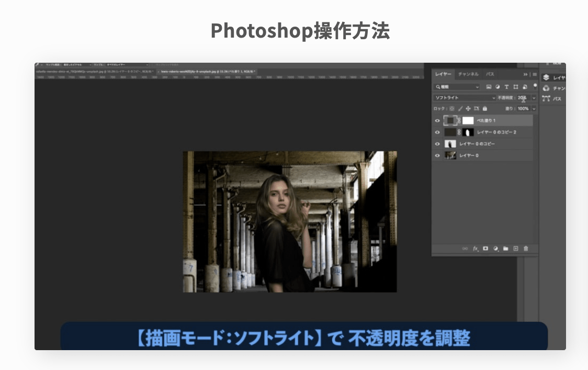Open the opacity slider dropdown arrow
This screenshot has height=370, width=588.
(534, 98)
